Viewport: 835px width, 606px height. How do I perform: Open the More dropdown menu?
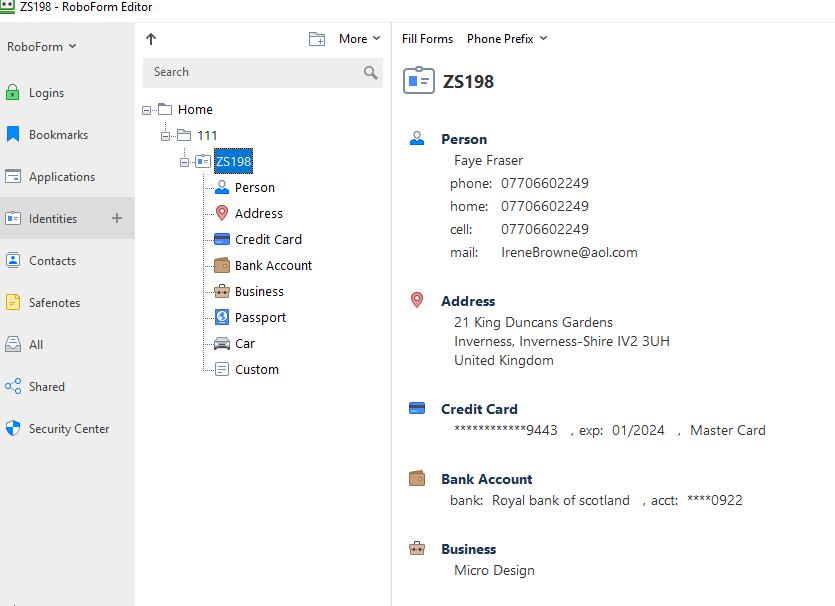[x=359, y=39]
